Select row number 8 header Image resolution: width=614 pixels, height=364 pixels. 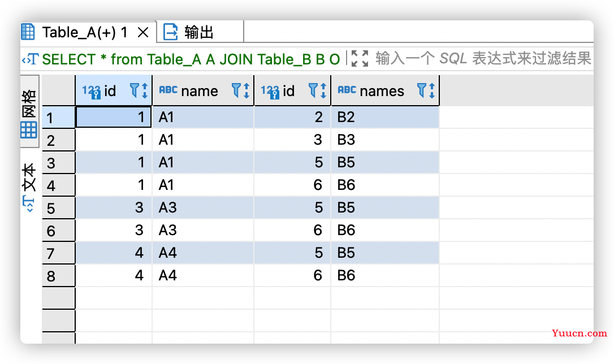[x=58, y=276]
